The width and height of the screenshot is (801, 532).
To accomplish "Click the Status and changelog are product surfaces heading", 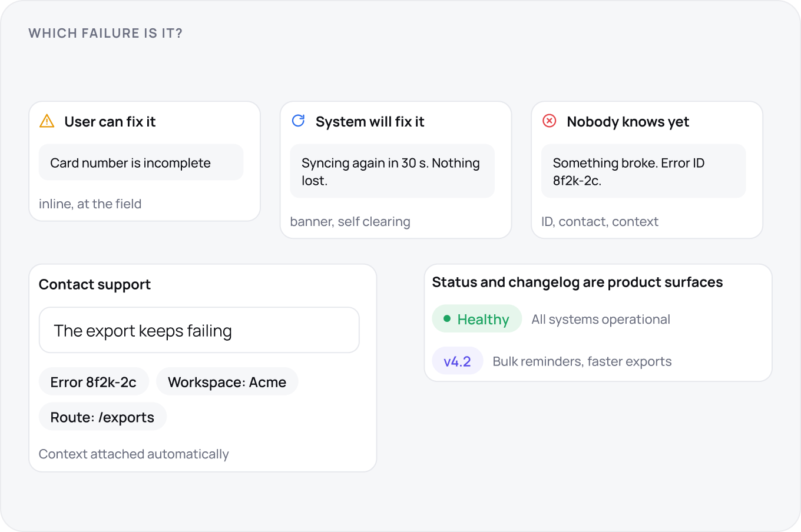I will pyautogui.click(x=577, y=282).
